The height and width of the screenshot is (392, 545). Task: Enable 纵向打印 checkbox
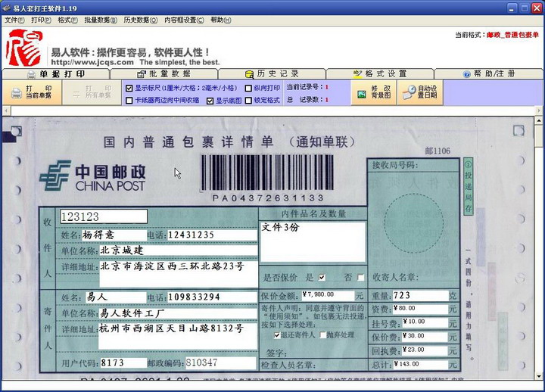[x=248, y=89]
